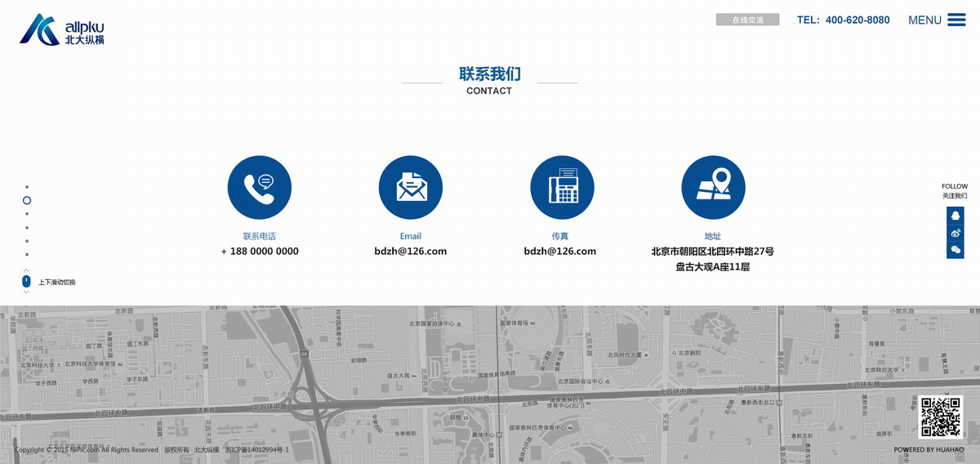Click the down chevron below mouse icon
This screenshot has width=980, height=464.
coord(26,292)
